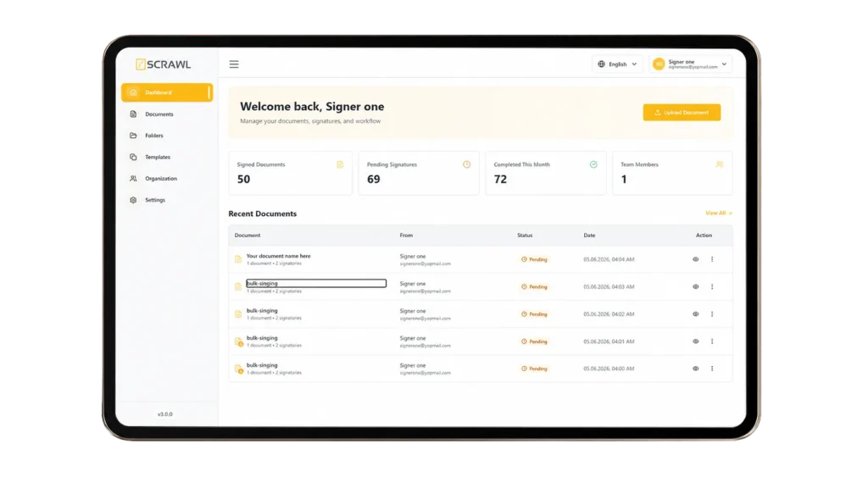Screen dimensions: 868x488
Task: Click the file icon of the 04:03 AM row
Action: coord(238,286)
